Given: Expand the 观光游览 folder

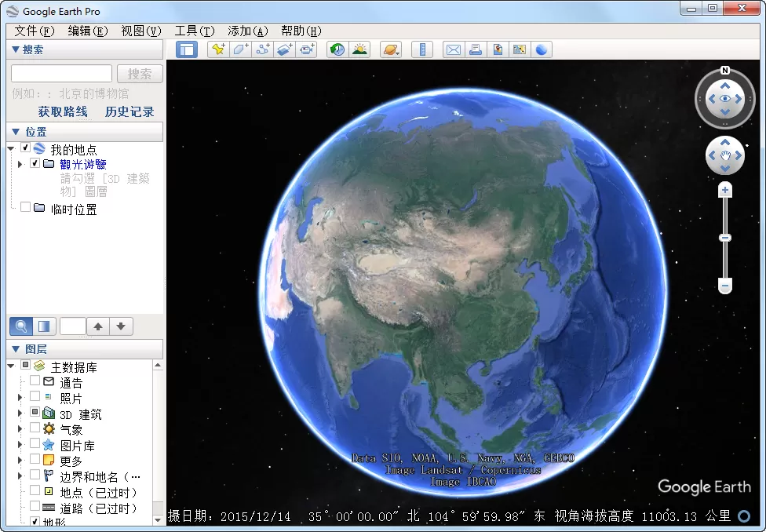Looking at the screenshot, I should tap(20, 164).
